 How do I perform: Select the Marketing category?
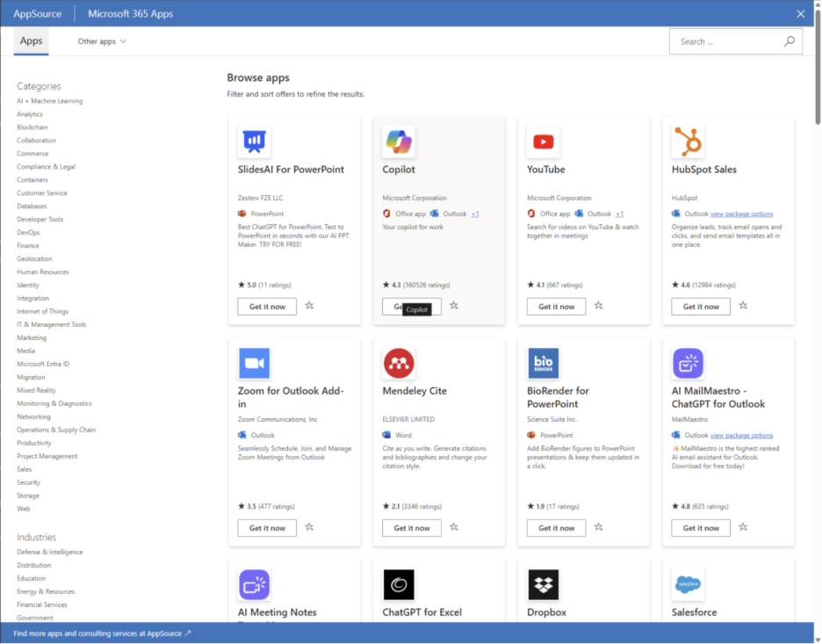pos(32,337)
